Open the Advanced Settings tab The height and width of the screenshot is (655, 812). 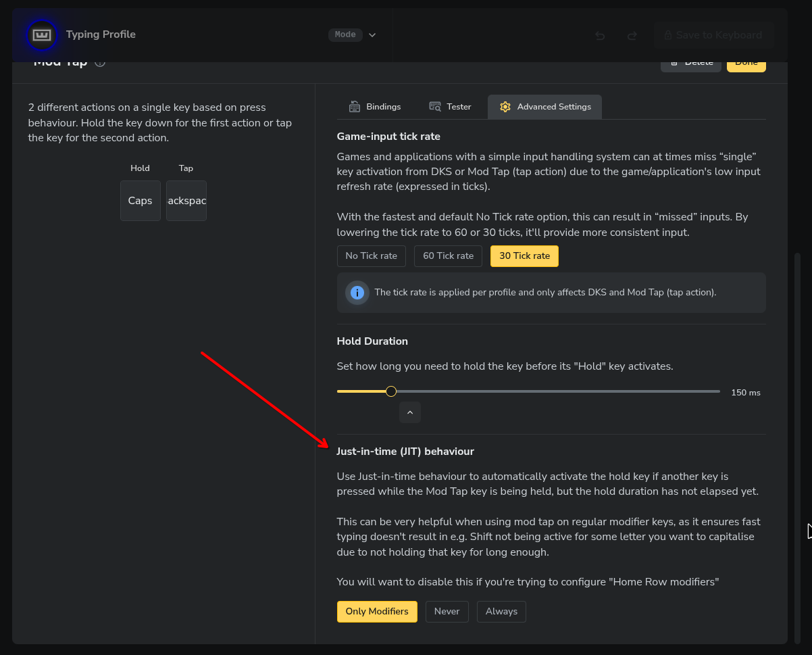pos(544,107)
